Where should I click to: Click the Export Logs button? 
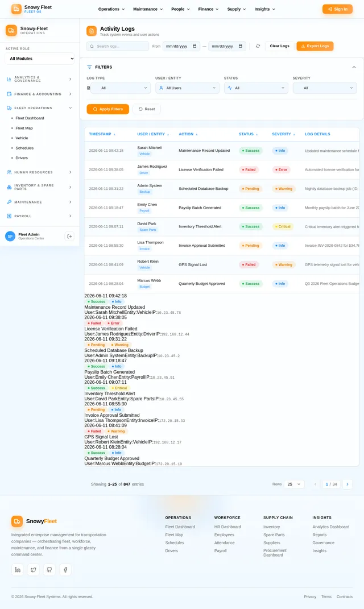pyautogui.click(x=315, y=46)
